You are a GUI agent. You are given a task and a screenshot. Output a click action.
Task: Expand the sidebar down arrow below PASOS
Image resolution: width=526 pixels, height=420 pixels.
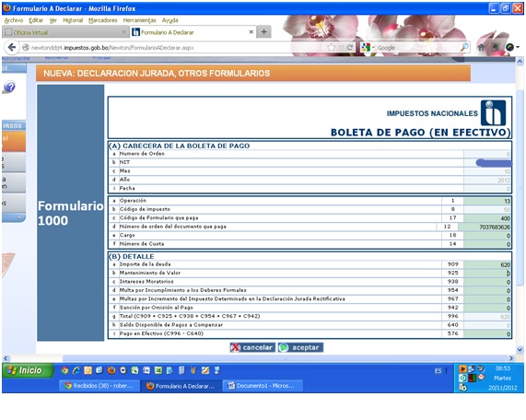(18, 217)
